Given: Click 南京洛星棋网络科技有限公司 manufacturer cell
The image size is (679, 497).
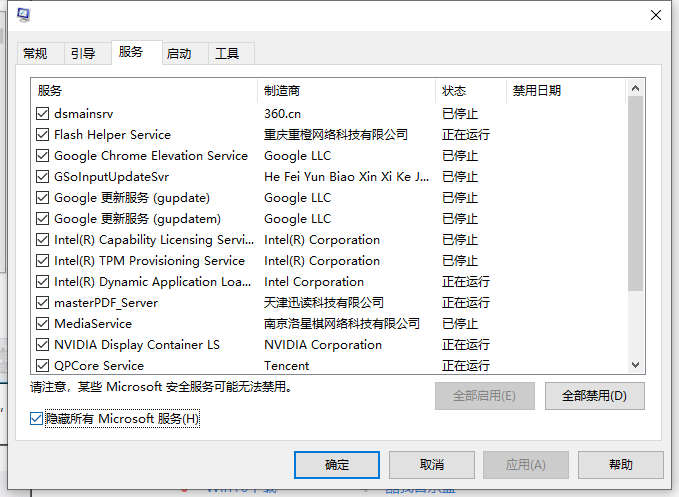Looking at the screenshot, I should coord(342,324).
